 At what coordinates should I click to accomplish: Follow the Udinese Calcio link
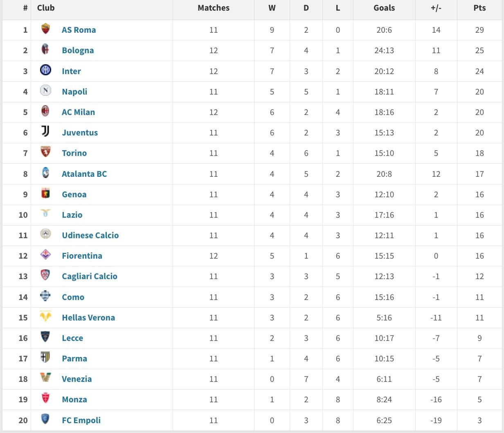(x=90, y=235)
